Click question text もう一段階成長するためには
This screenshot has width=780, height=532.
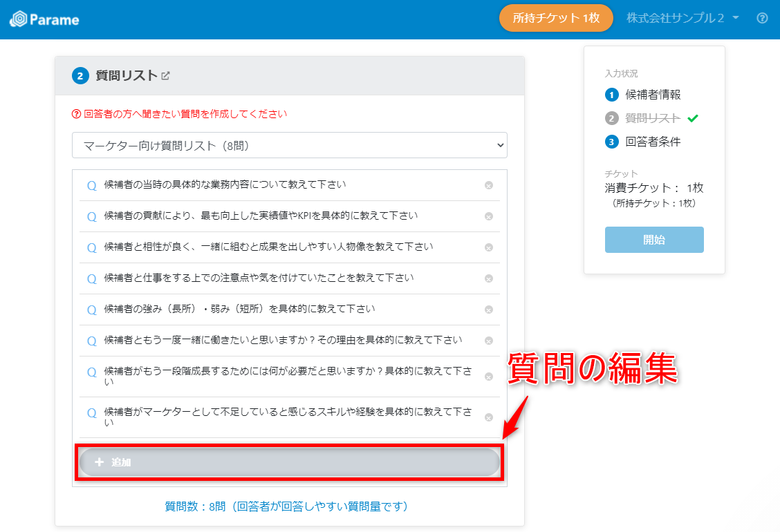[288, 376]
